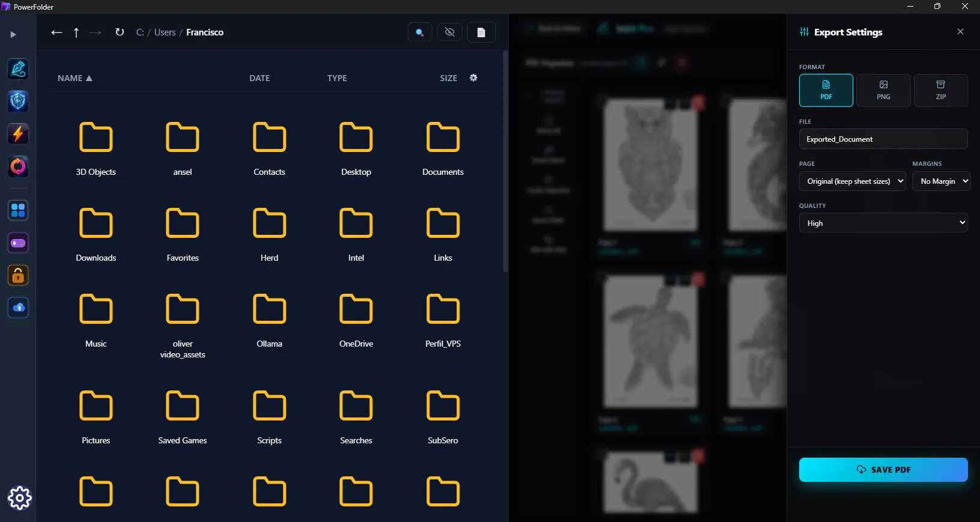Image resolution: width=980 pixels, height=522 pixels.
Task: Go back with the left arrow
Action: (56, 32)
